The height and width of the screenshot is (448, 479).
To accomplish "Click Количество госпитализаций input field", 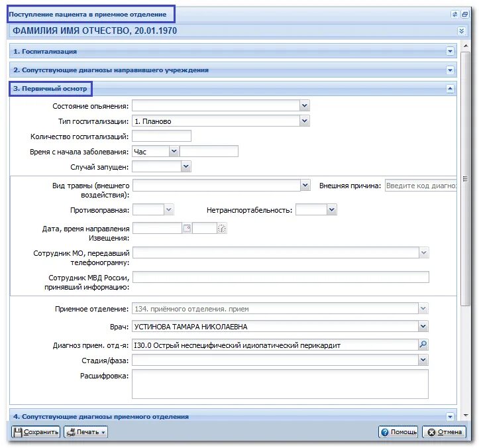I will point(162,136).
